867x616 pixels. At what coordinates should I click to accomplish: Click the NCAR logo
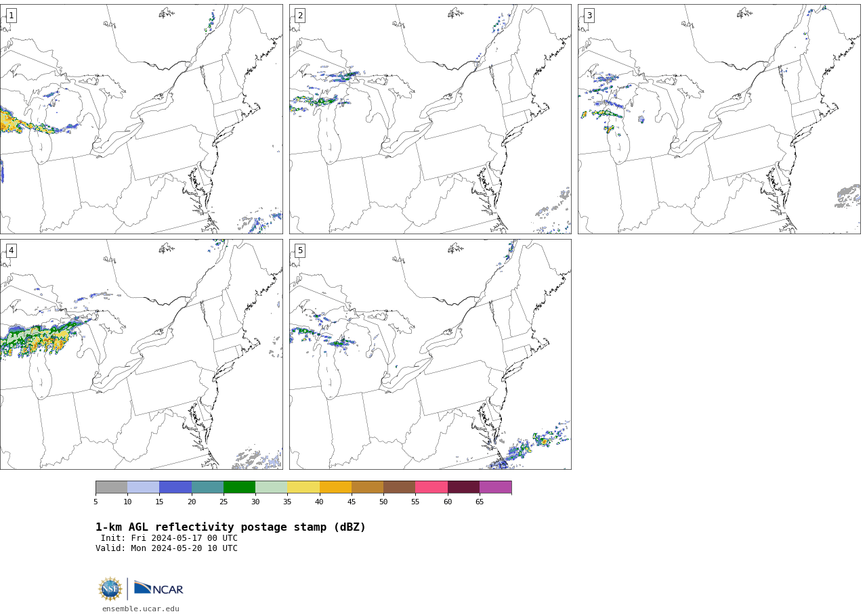(158, 588)
